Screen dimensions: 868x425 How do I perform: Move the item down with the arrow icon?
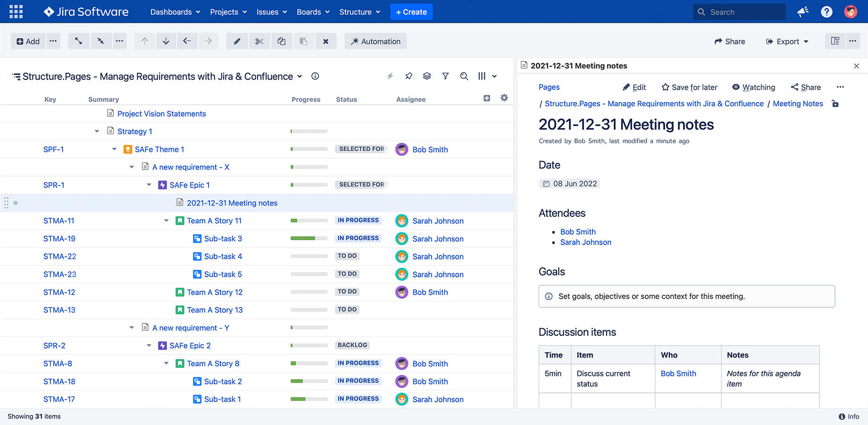pos(166,41)
